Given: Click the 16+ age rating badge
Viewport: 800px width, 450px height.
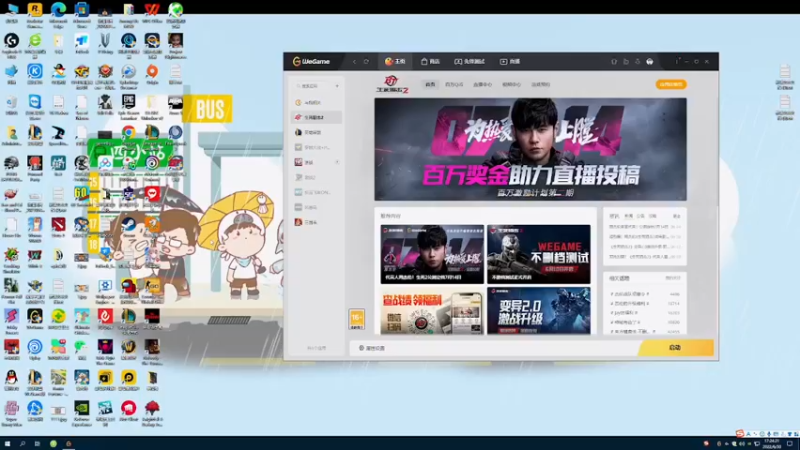Looking at the screenshot, I should click(x=357, y=319).
